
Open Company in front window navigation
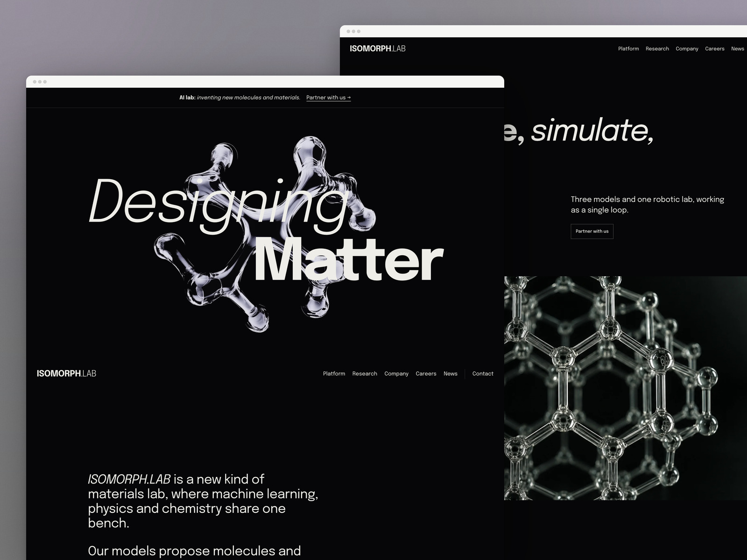coord(396,374)
